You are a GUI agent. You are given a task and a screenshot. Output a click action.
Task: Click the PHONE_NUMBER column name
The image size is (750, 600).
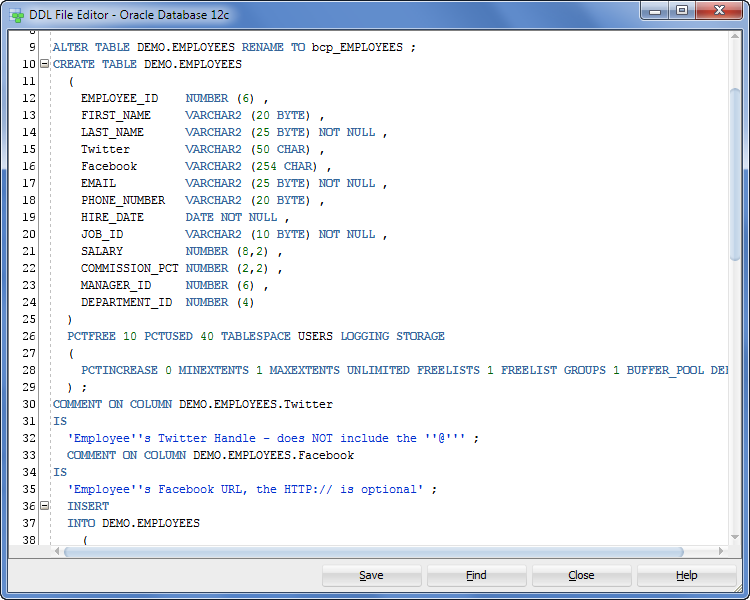click(x=123, y=200)
